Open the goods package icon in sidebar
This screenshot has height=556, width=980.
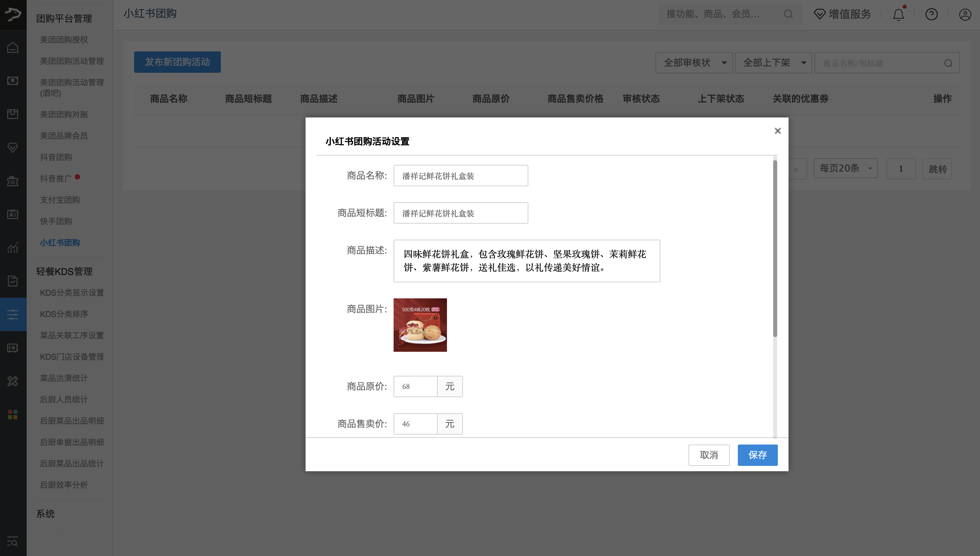click(13, 114)
